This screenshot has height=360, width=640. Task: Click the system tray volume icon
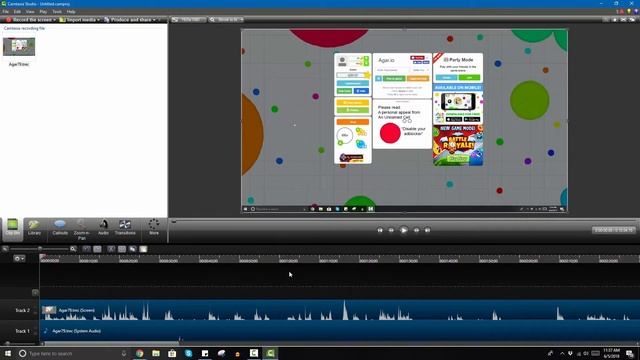(x=586, y=353)
